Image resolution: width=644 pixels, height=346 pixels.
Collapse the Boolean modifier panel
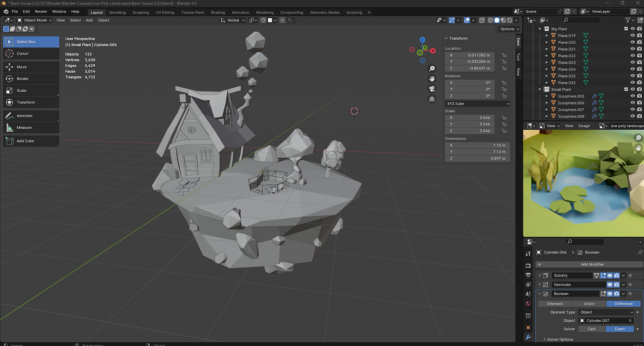click(x=540, y=294)
